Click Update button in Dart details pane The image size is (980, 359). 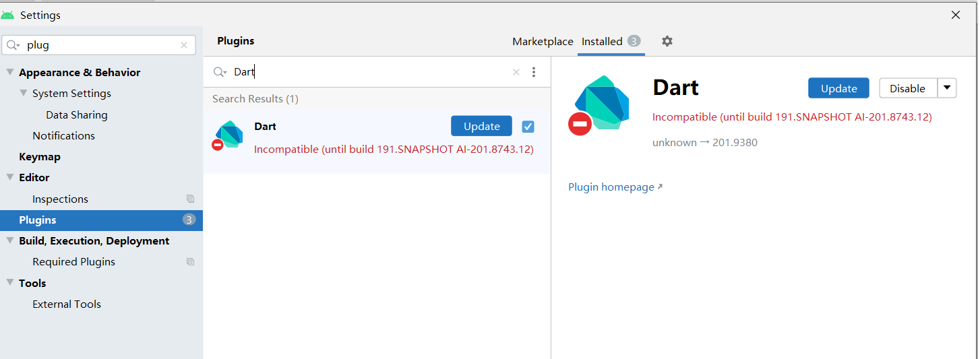tap(838, 88)
